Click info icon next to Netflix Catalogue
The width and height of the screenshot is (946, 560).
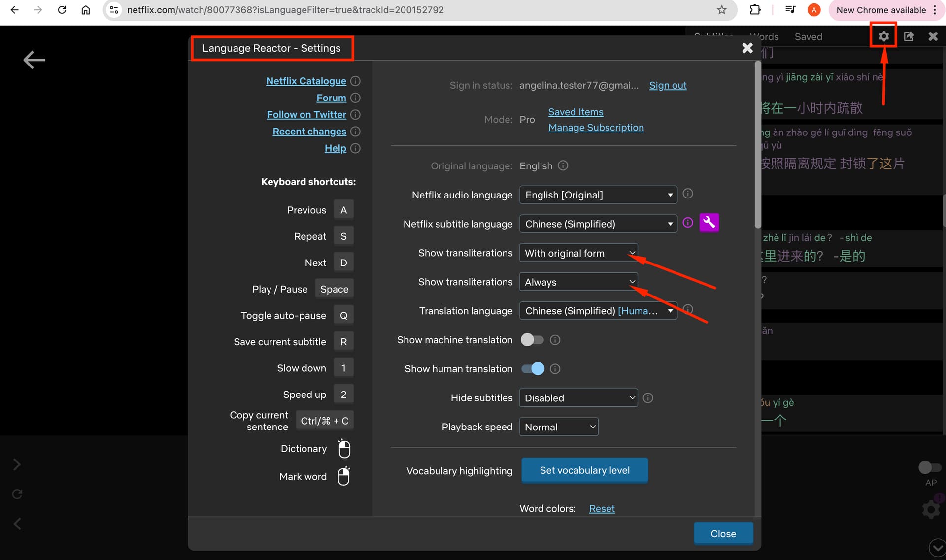[355, 81]
